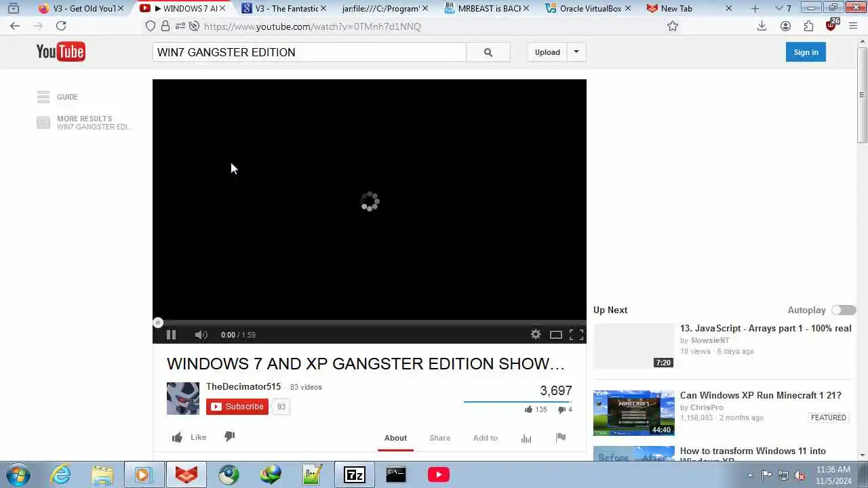Click the muted volume tray icon
Image resolution: width=868 pixels, height=488 pixels.
coord(800,475)
